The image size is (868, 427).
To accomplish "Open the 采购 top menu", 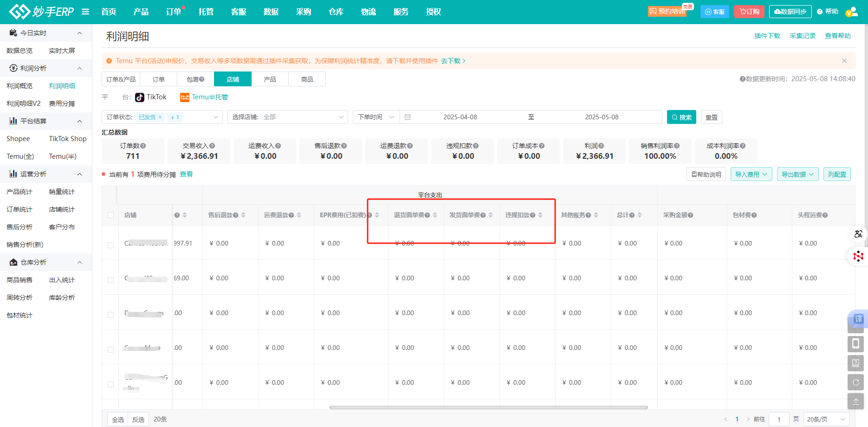I will [x=304, y=12].
